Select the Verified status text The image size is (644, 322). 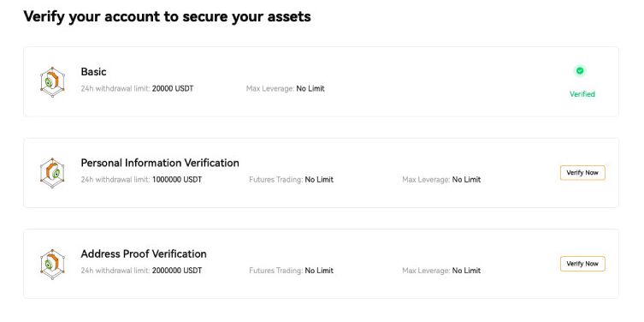(582, 94)
